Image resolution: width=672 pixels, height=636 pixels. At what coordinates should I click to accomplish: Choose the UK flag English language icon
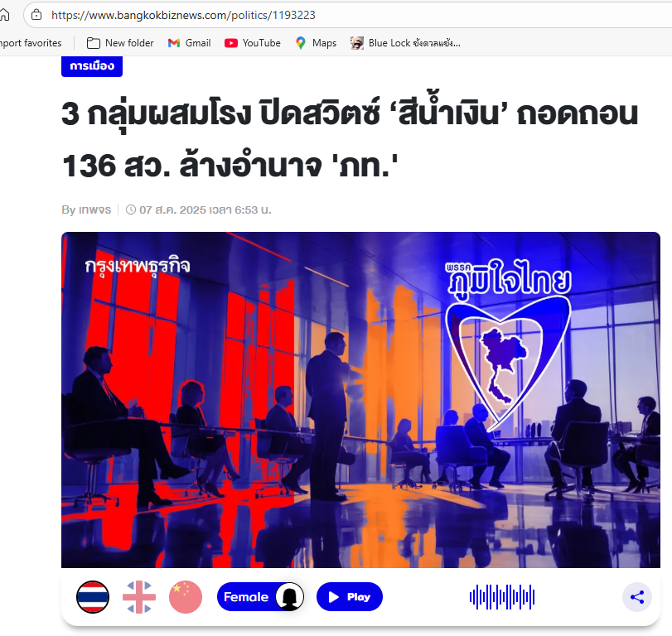tap(139, 596)
